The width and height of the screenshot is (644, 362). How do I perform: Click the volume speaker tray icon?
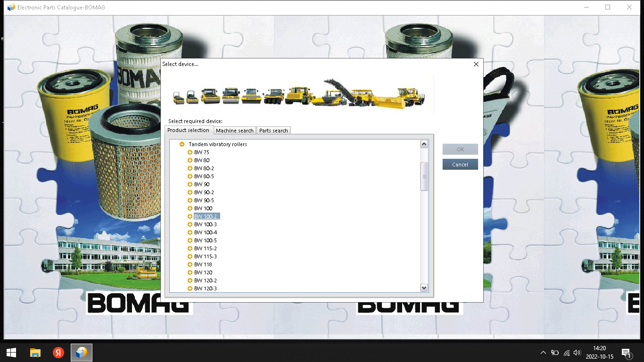pyautogui.click(x=577, y=353)
